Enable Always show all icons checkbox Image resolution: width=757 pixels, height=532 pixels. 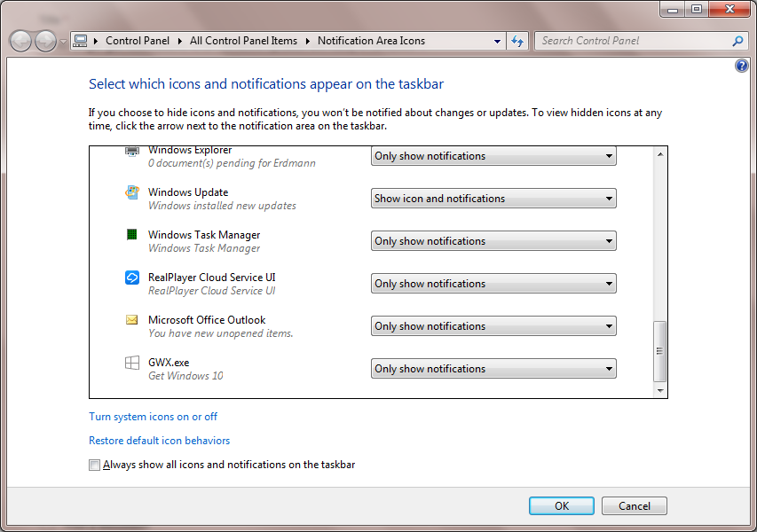pyautogui.click(x=94, y=465)
